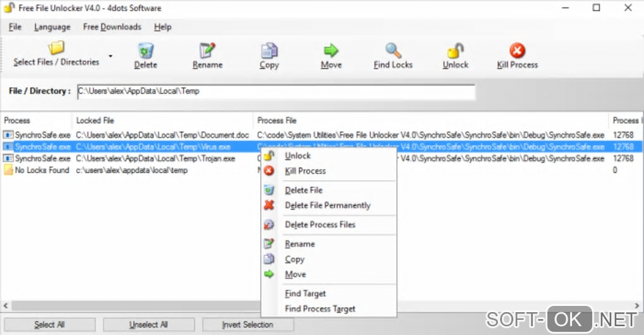
Task: Choose Move in the context menu
Action: [x=328, y=274]
